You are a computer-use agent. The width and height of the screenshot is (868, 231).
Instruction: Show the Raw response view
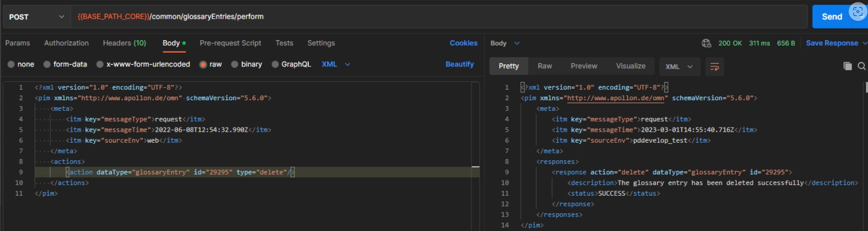(544, 66)
